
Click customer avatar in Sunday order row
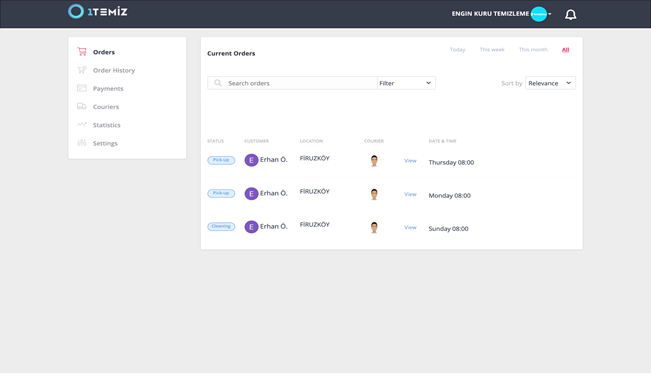pos(251,227)
